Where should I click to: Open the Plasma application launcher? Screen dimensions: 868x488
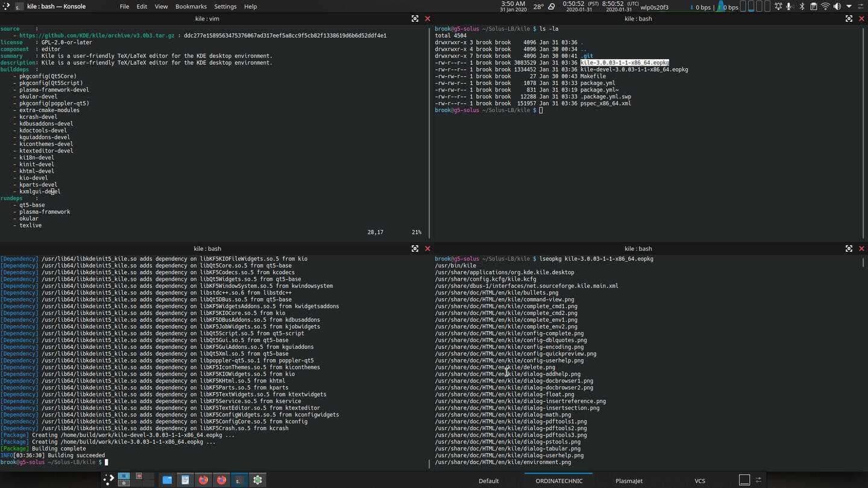[x=108, y=480]
